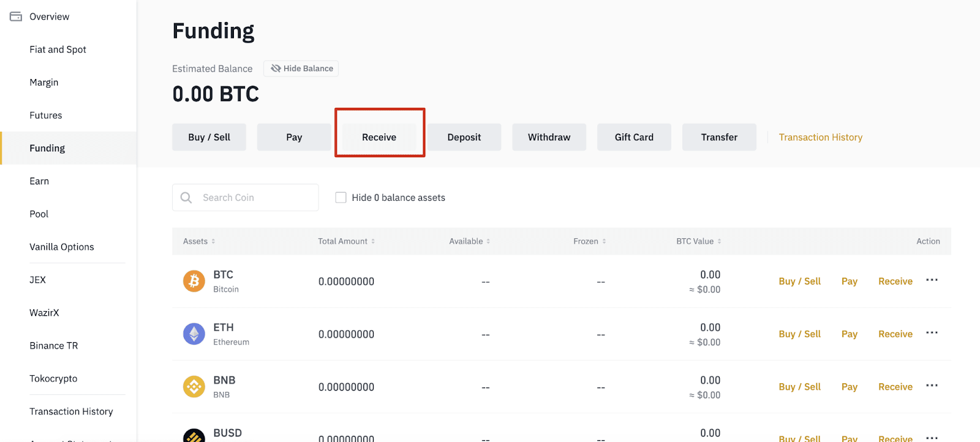
Task: Click the Bitcoin coin icon
Action: pyautogui.click(x=194, y=281)
